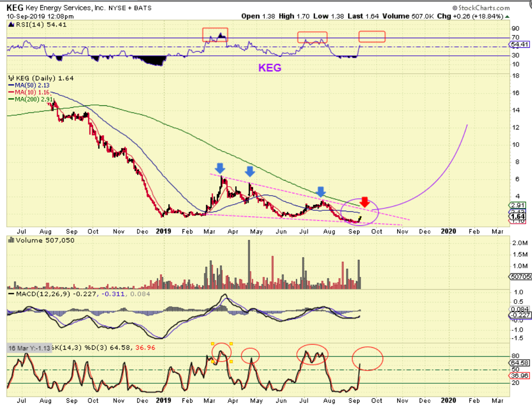The image size is (532, 405).
Task: Click the 80 label on stochastic axis
Action: click(515, 356)
